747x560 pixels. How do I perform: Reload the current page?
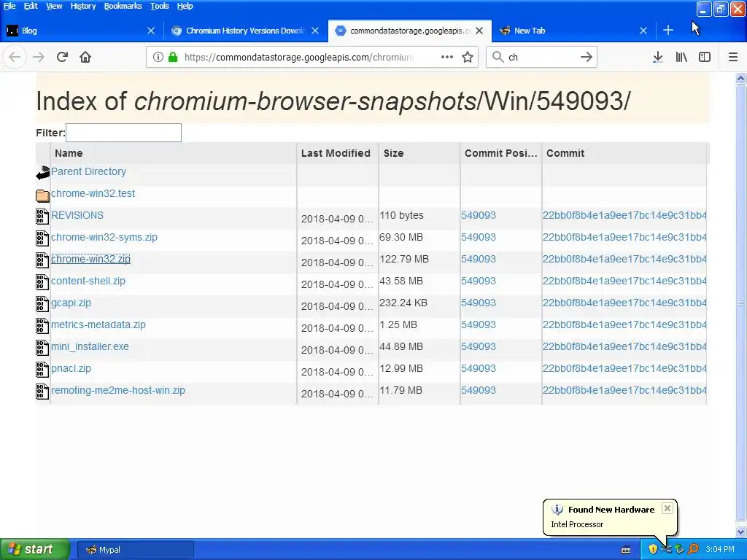(x=62, y=57)
